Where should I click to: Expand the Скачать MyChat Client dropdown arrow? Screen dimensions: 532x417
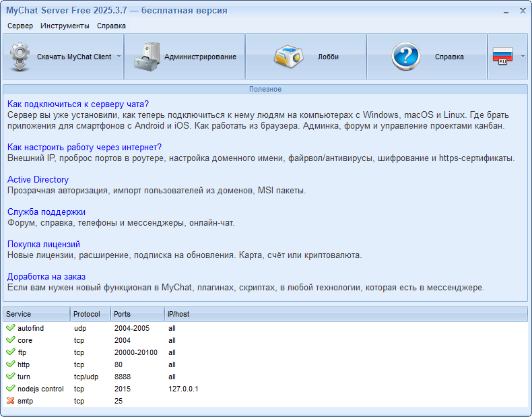pyautogui.click(x=119, y=57)
